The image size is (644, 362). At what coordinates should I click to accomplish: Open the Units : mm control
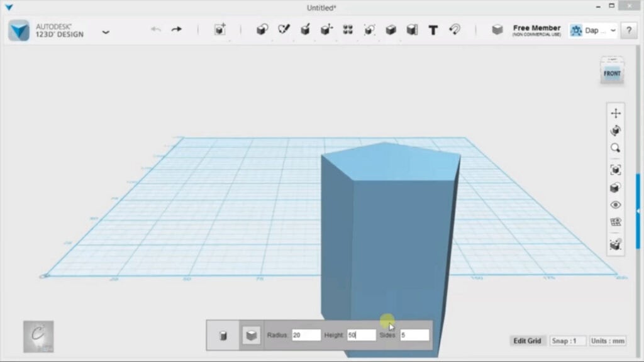(x=607, y=340)
